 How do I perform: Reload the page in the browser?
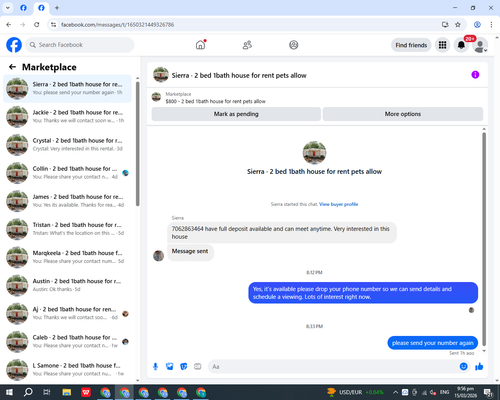[x=37, y=25]
